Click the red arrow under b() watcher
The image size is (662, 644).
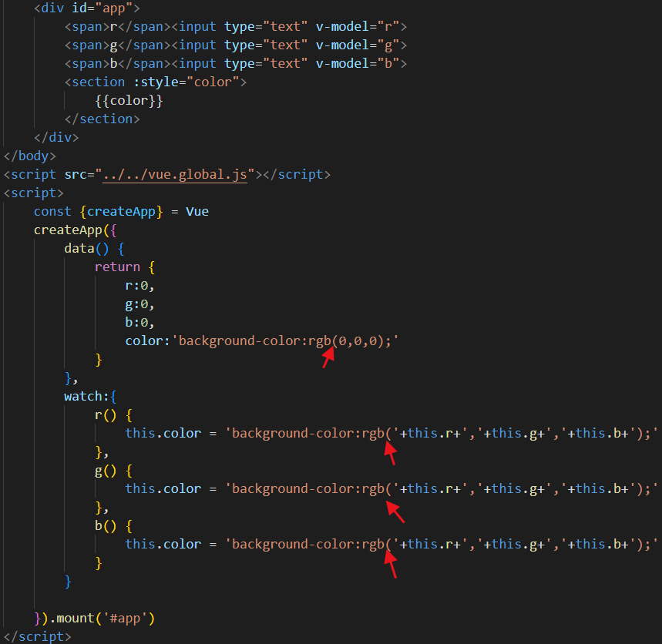(389, 566)
